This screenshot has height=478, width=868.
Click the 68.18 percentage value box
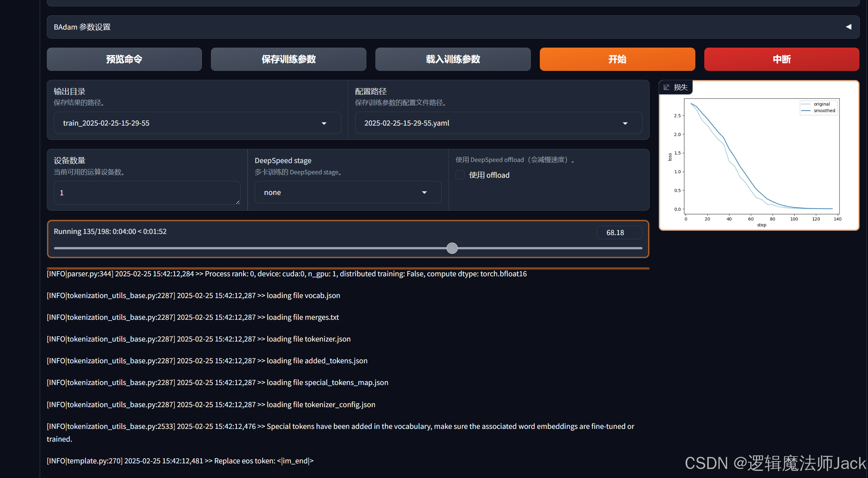pyautogui.click(x=619, y=232)
